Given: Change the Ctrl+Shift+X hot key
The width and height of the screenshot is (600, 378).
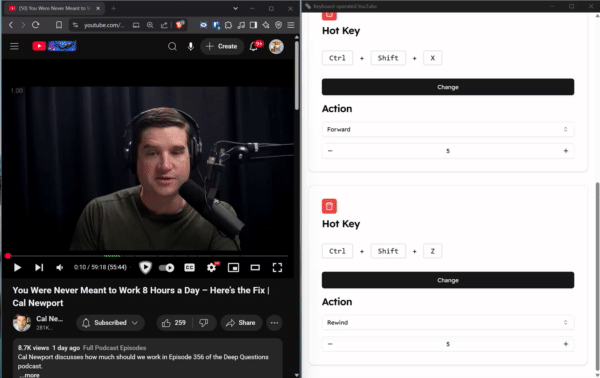Looking at the screenshot, I should pyautogui.click(x=448, y=87).
